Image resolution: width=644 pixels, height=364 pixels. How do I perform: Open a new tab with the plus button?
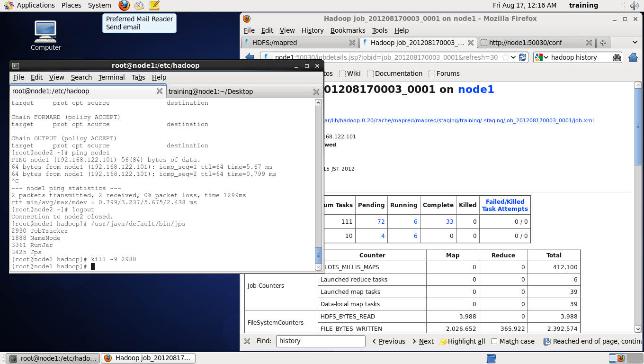pyautogui.click(x=603, y=43)
